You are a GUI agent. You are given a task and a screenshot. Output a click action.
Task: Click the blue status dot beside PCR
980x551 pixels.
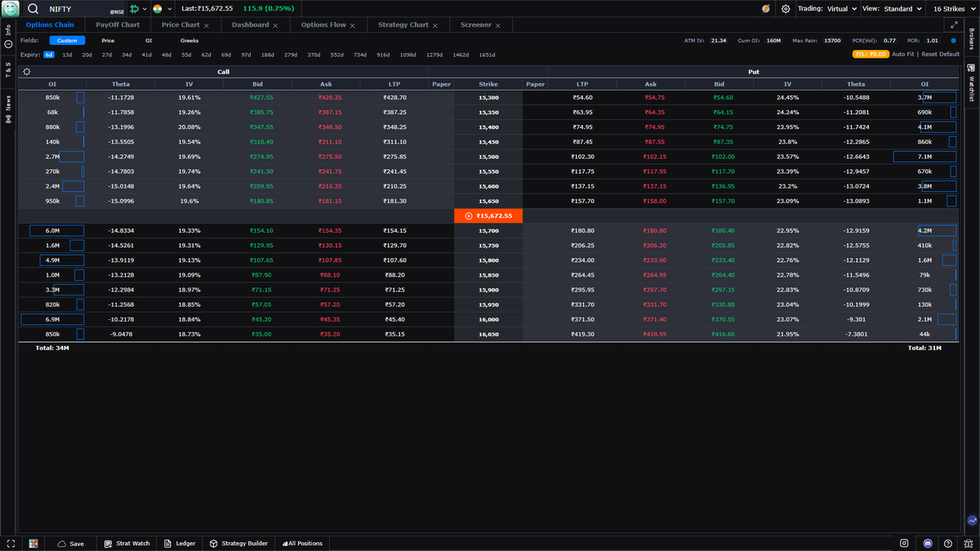pos(953,40)
